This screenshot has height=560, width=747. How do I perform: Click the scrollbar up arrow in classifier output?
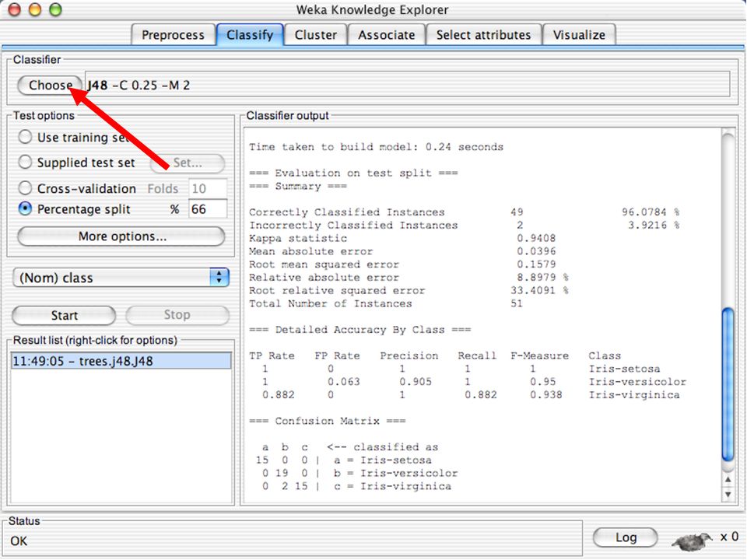(728, 480)
